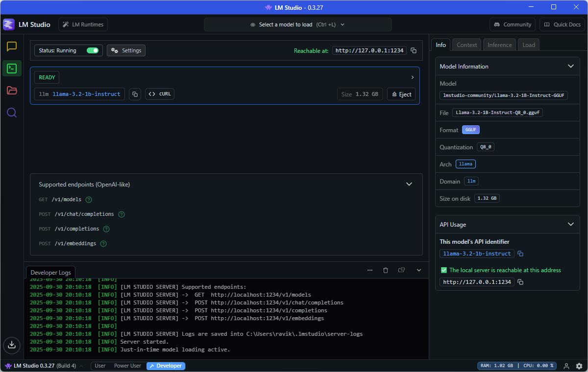The width and height of the screenshot is (588, 372).
Task: Copy the API identifier in API Usage
Action: [520, 254]
